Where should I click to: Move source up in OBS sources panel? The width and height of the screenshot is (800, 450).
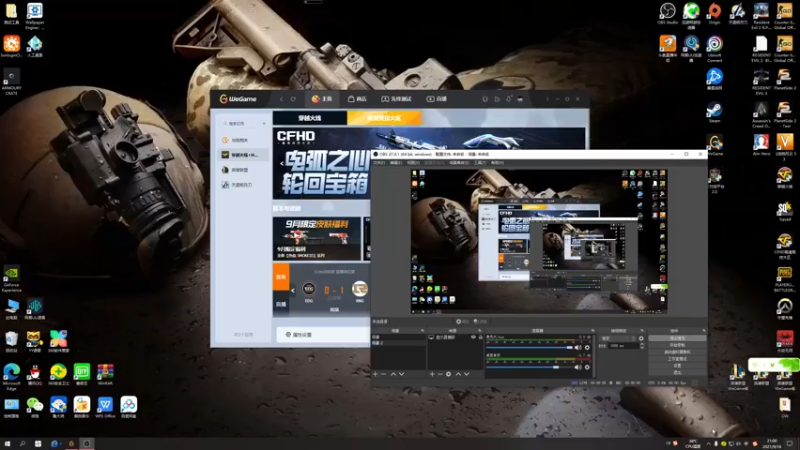458,374
